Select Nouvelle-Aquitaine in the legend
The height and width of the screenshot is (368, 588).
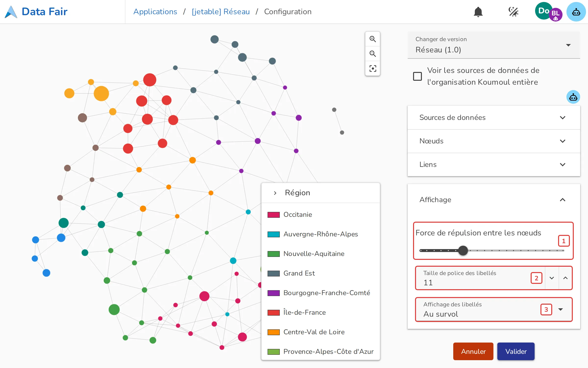point(314,254)
